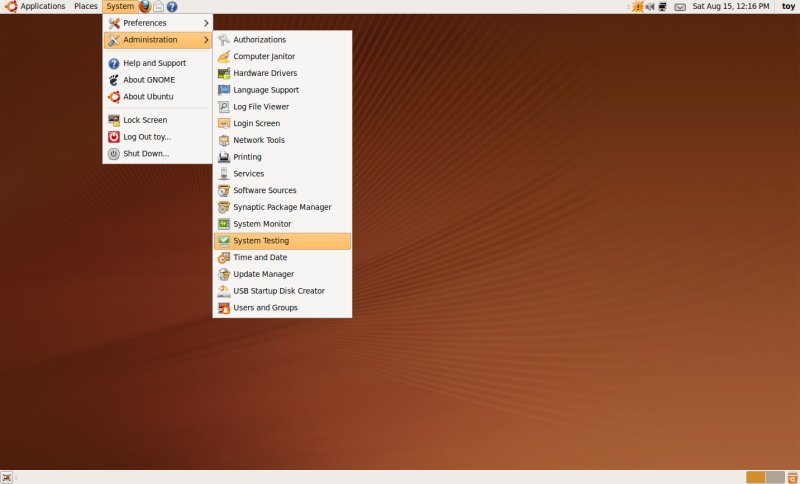Click the Network Tools icon
Screen dimensions: 800x484
click(x=224, y=140)
